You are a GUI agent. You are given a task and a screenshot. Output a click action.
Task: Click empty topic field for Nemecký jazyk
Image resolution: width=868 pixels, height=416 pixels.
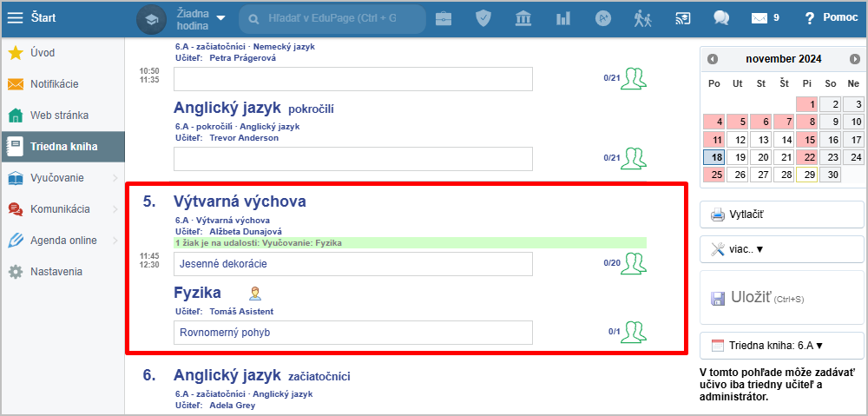tap(353, 79)
